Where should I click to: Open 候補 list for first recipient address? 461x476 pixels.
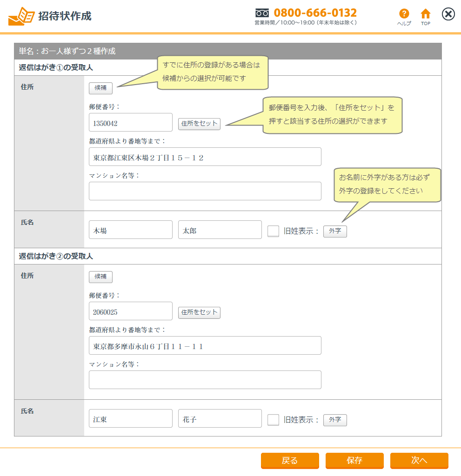pos(100,88)
